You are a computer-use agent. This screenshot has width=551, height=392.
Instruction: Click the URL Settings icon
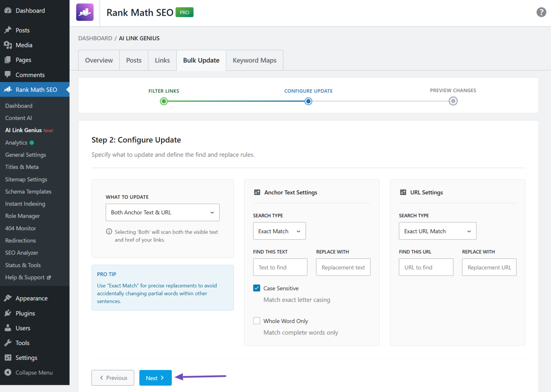pos(403,192)
